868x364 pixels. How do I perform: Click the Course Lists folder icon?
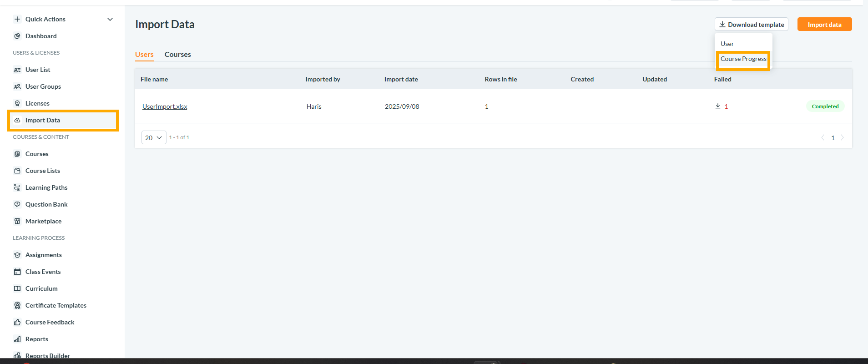[x=17, y=171]
